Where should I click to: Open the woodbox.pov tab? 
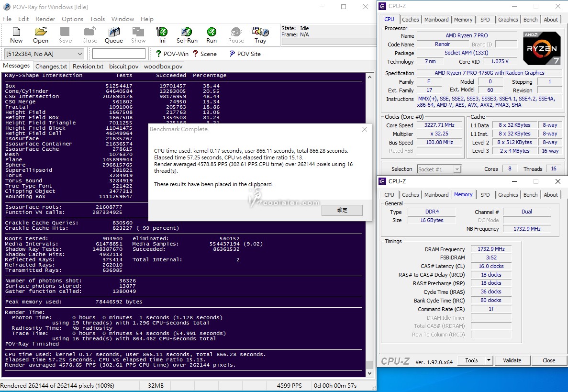163,67
